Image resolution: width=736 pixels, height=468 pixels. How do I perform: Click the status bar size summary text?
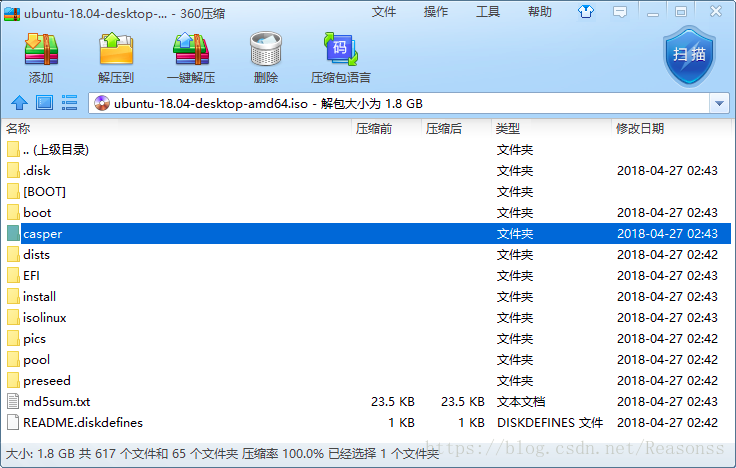[222, 454]
